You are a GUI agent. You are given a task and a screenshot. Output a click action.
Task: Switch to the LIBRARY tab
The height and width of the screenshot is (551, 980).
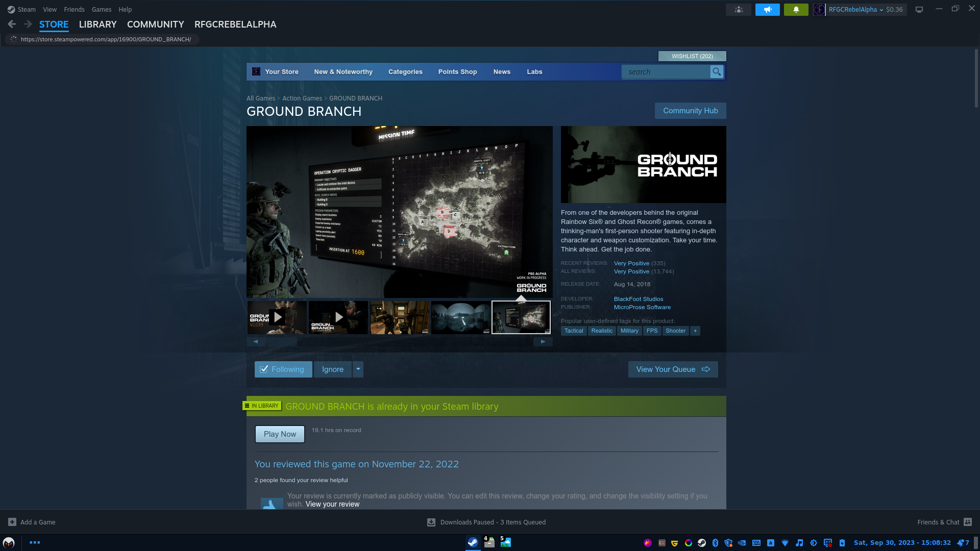pos(97,24)
